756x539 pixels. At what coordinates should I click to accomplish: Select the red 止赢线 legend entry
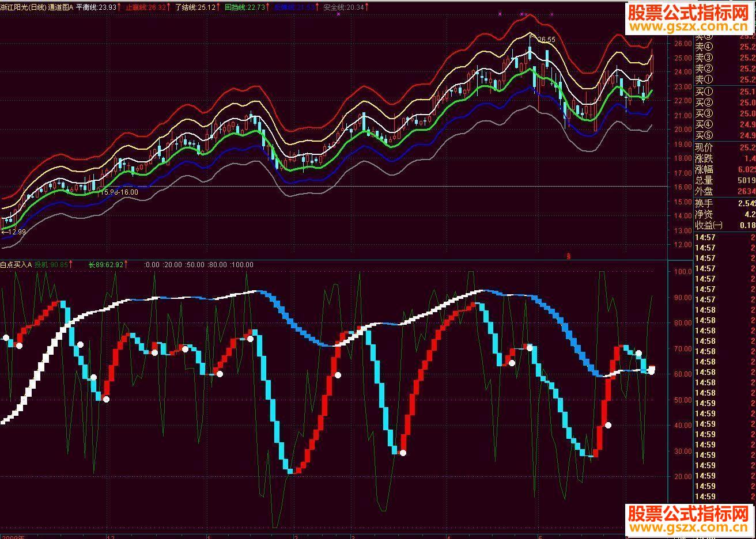tap(146, 7)
